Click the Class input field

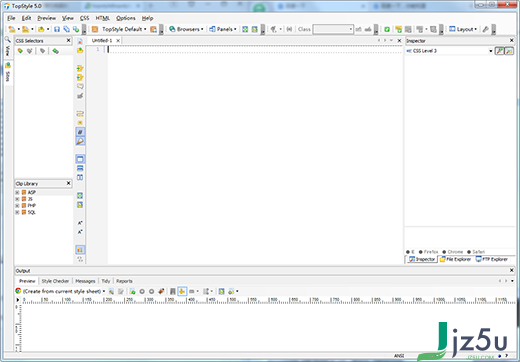click(x=333, y=29)
